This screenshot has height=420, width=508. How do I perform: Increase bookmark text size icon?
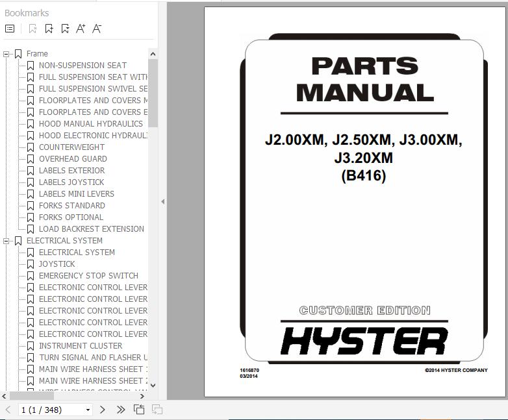tap(81, 29)
